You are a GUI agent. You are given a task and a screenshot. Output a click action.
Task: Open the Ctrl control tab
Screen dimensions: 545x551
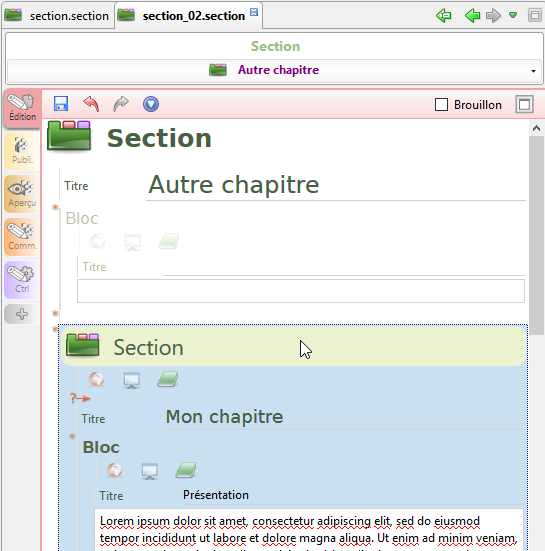[22, 280]
